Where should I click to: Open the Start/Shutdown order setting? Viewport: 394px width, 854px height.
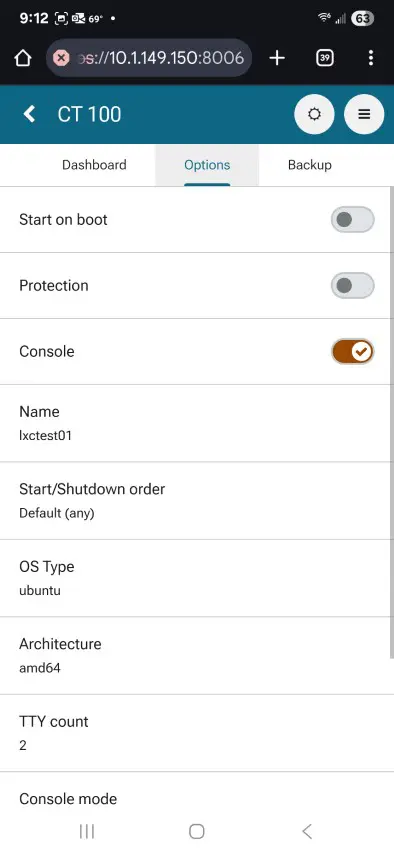click(195, 501)
